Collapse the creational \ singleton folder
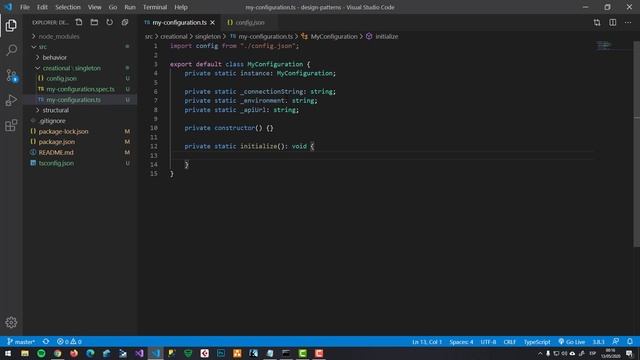Viewport: 640px width, 360px height. click(x=80, y=68)
